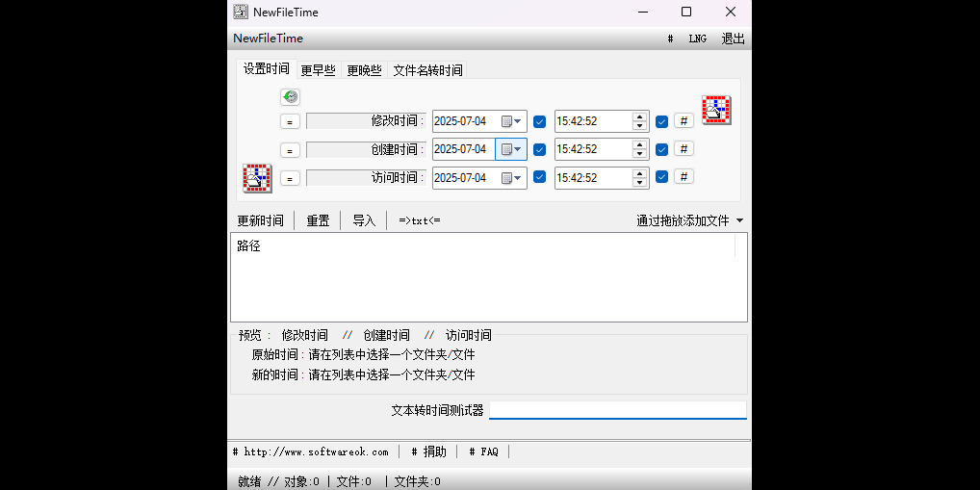This screenshot has height=490, width=980.
Task: Click the # button in 访问时间 row
Action: (683, 177)
